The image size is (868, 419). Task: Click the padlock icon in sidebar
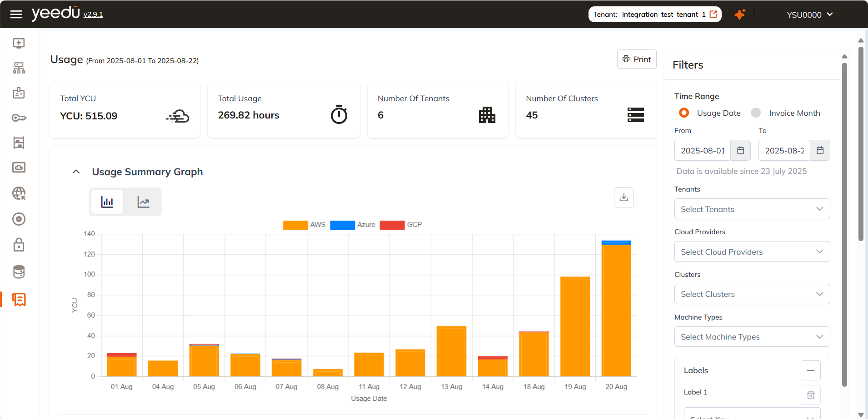(19, 245)
